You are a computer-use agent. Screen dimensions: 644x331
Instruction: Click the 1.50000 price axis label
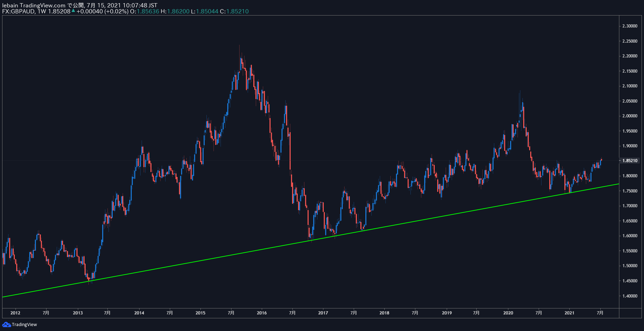pos(630,266)
